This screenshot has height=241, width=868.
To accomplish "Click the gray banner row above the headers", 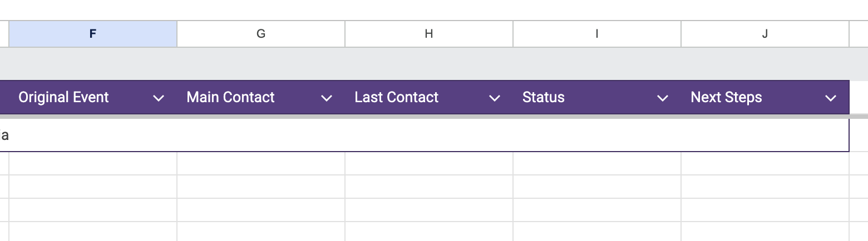I will pyautogui.click(x=428, y=64).
